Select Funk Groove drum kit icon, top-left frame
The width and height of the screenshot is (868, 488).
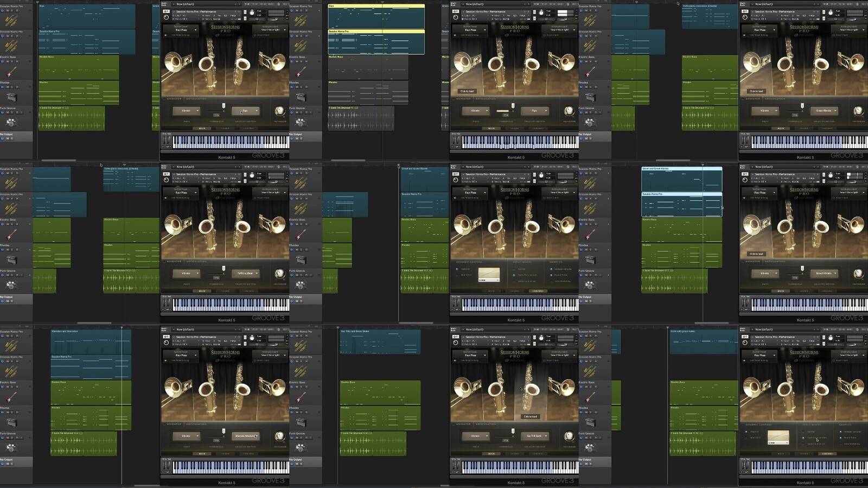click(x=11, y=123)
